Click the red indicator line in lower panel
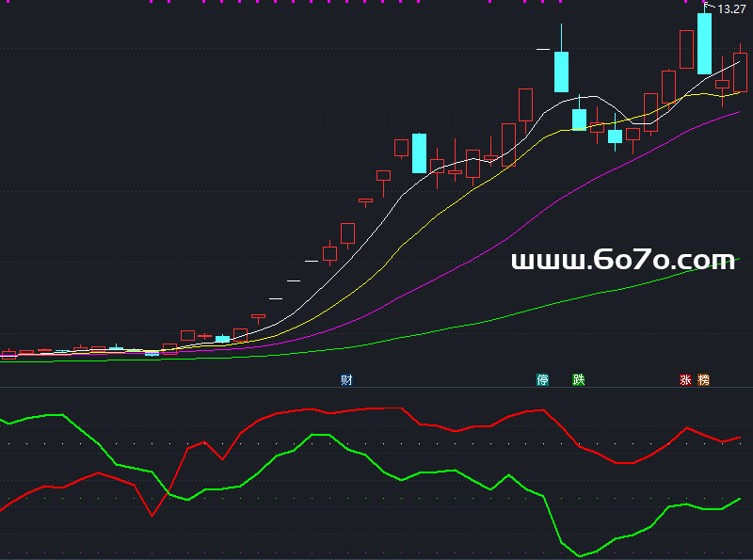The image size is (753, 560). [x=358, y=409]
